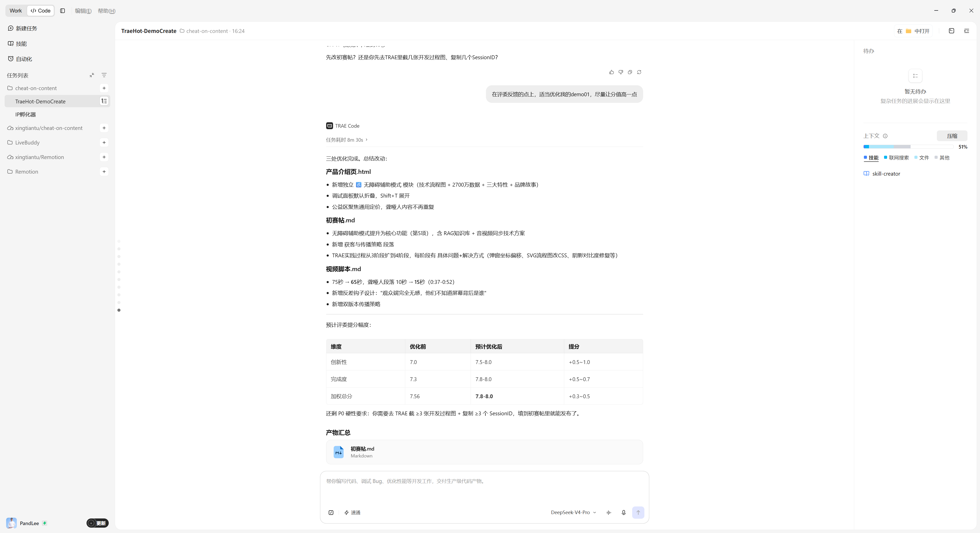
Task: Select the 文件 context tab
Action: coord(922,158)
